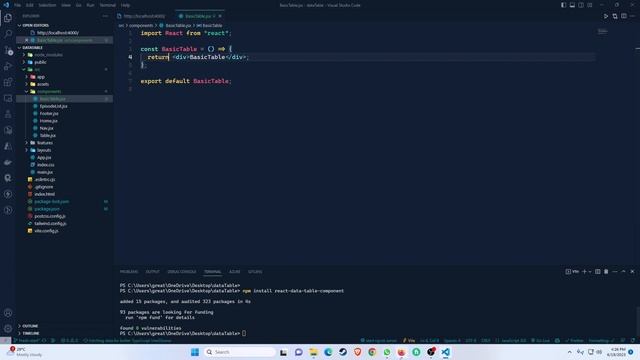Open package.json in the explorer

tap(47, 209)
